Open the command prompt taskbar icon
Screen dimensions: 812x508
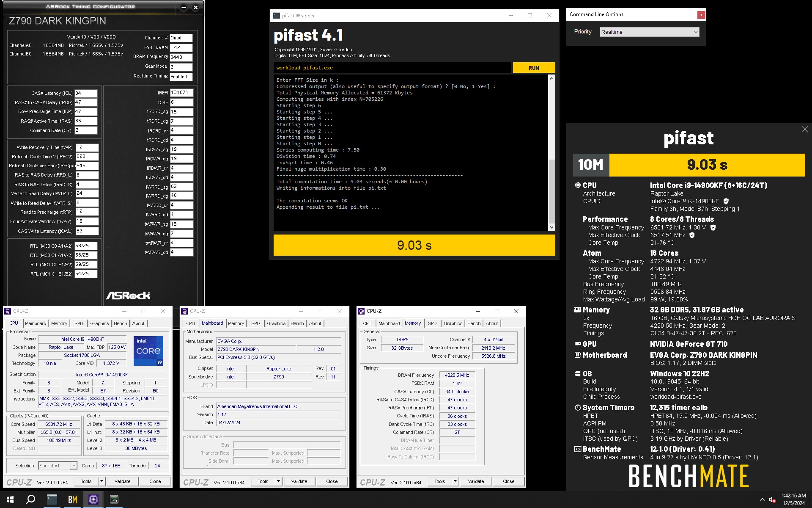tap(52, 500)
